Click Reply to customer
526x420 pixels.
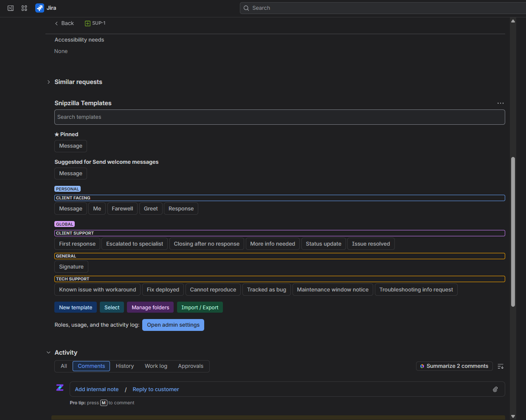coord(156,389)
